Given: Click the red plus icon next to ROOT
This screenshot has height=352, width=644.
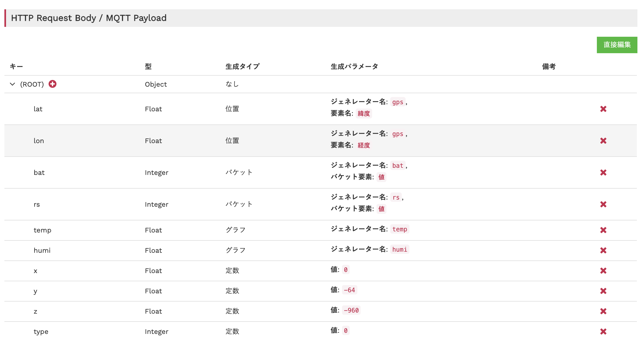Looking at the screenshot, I should (52, 84).
